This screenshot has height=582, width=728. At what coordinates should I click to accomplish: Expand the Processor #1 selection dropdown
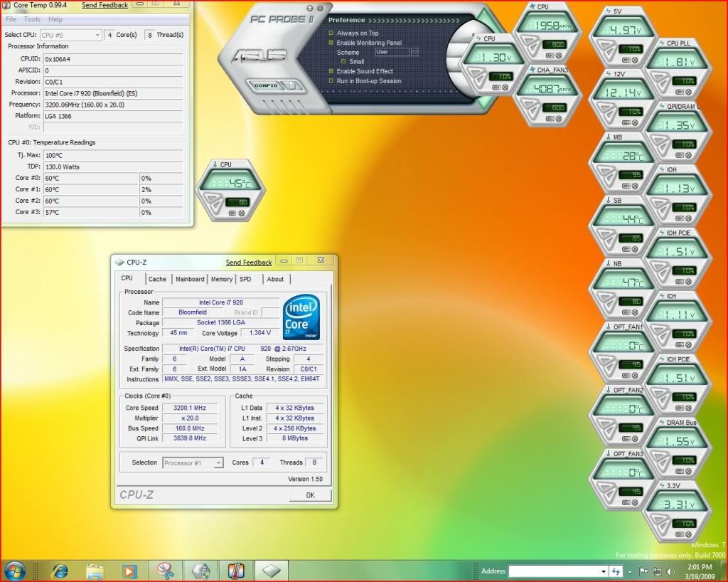pos(218,462)
